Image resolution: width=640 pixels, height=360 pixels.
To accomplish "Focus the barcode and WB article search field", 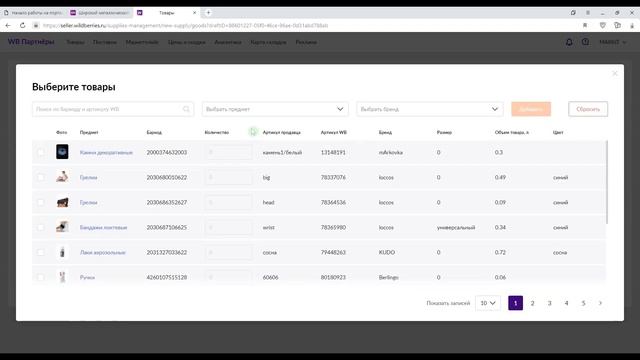I will pyautogui.click(x=113, y=109).
